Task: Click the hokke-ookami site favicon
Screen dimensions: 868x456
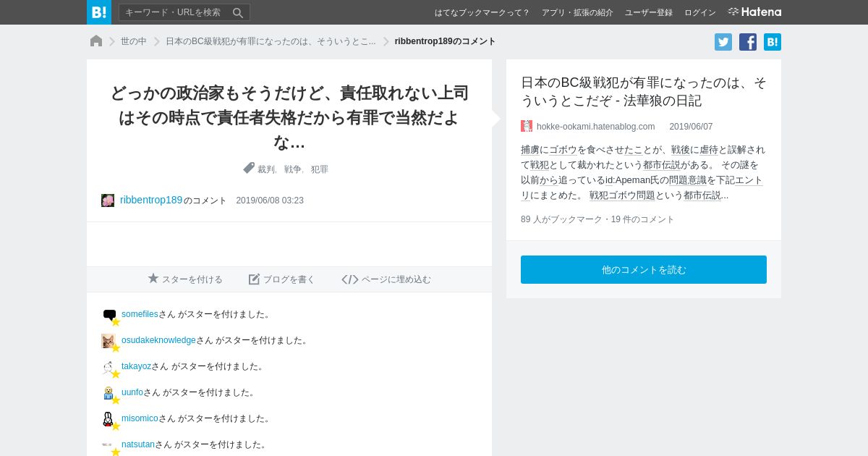Action: (527, 126)
